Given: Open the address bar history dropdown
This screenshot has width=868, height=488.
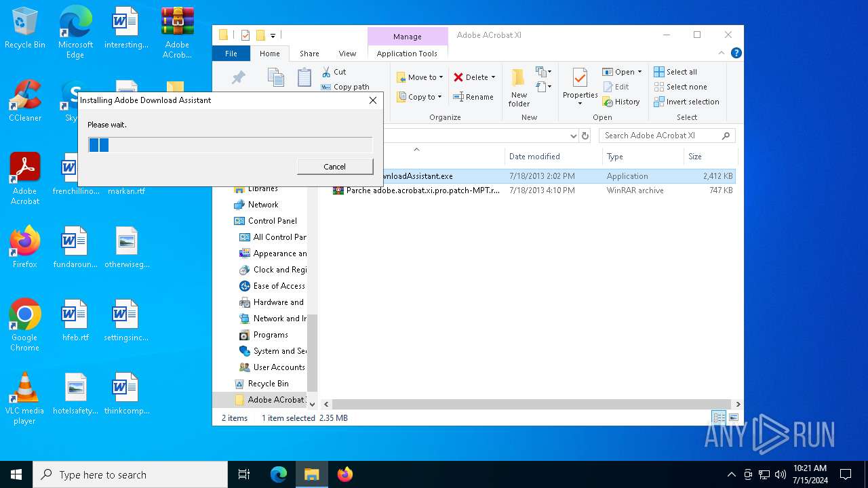Looking at the screenshot, I should pos(574,136).
